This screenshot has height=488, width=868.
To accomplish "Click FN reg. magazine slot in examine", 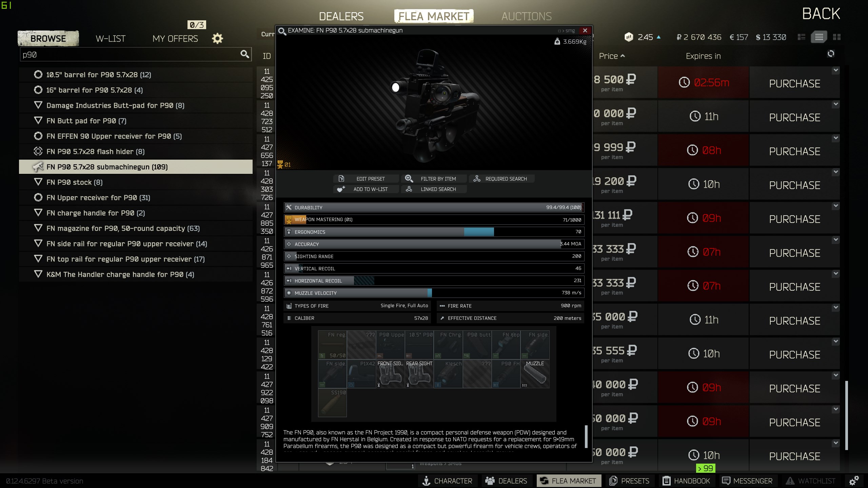I will pyautogui.click(x=332, y=345).
